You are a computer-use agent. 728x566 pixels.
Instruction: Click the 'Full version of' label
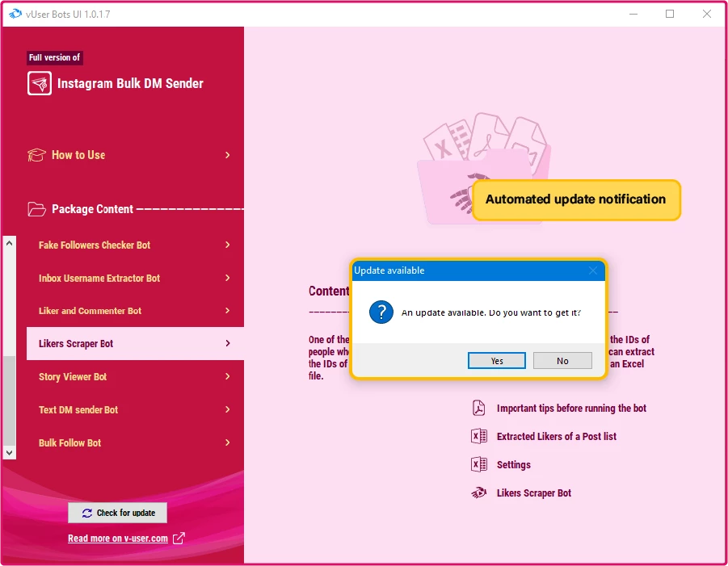pyautogui.click(x=54, y=57)
